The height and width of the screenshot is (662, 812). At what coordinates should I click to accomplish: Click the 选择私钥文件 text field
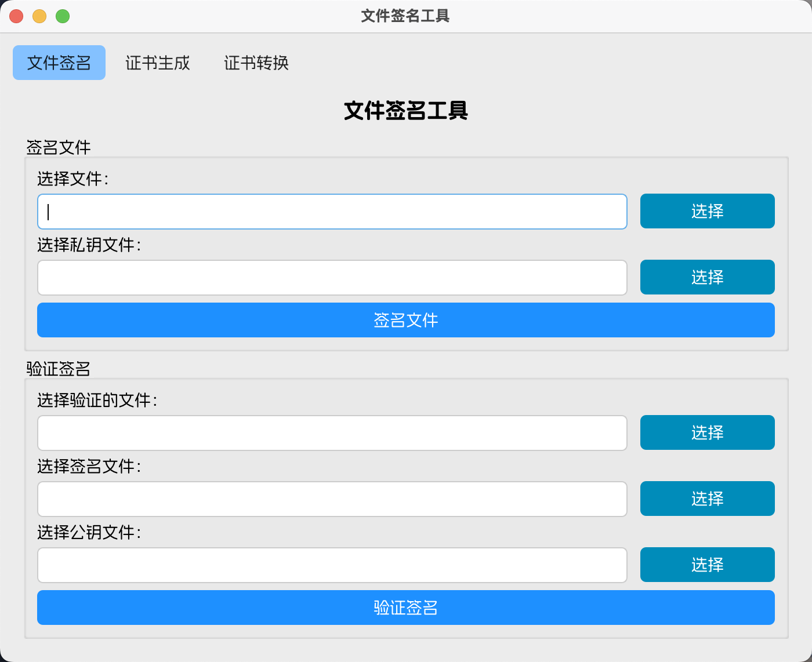click(332, 278)
